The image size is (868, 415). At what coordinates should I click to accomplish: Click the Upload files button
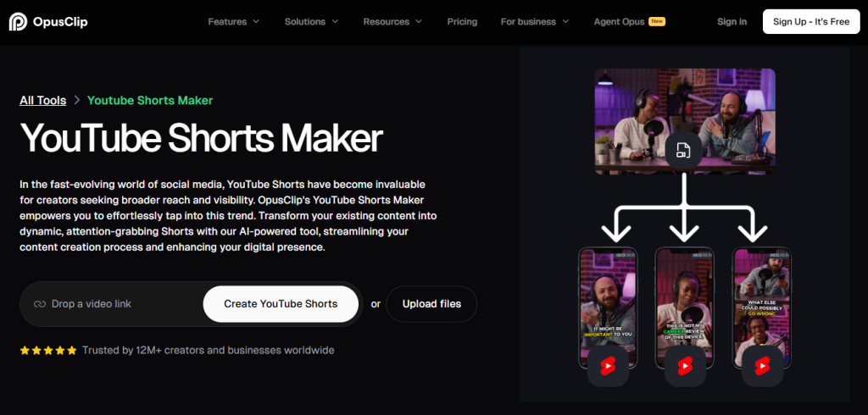pos(431,304)
